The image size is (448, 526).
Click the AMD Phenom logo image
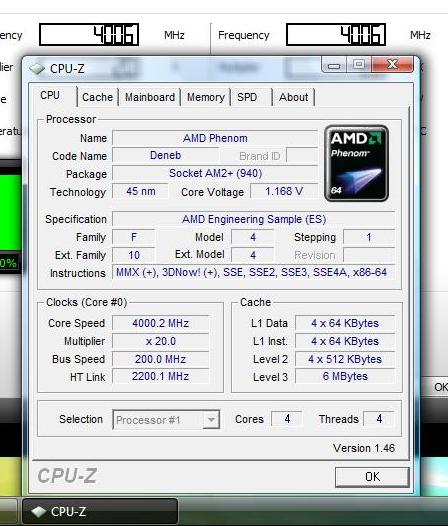point(357,163)
